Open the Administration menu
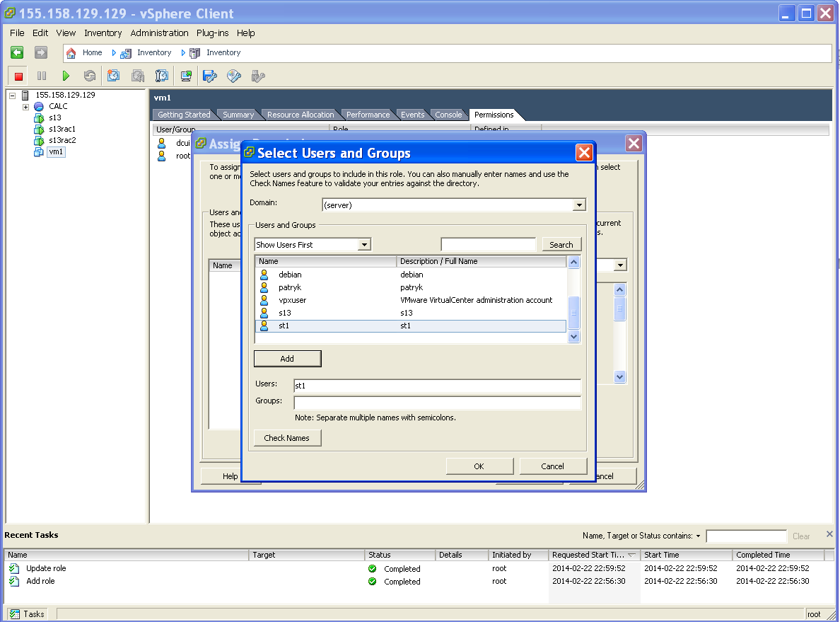 pyautogui.click(x=159, y=33)
